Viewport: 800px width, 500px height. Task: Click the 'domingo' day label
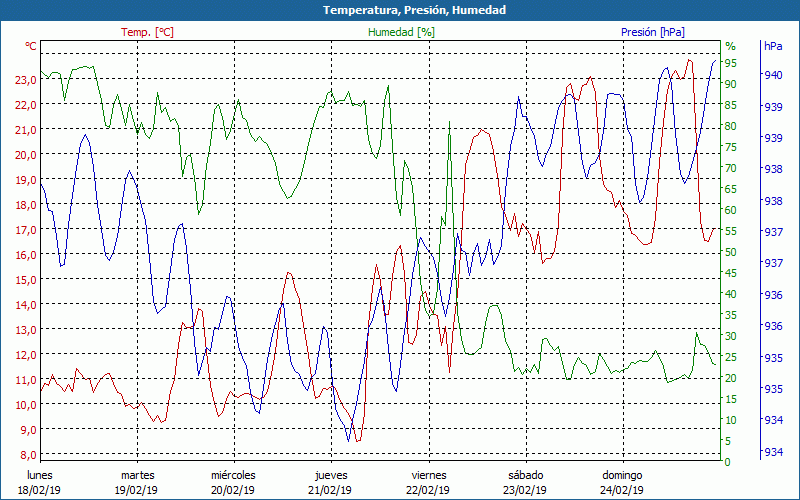[x=622, y=475]
